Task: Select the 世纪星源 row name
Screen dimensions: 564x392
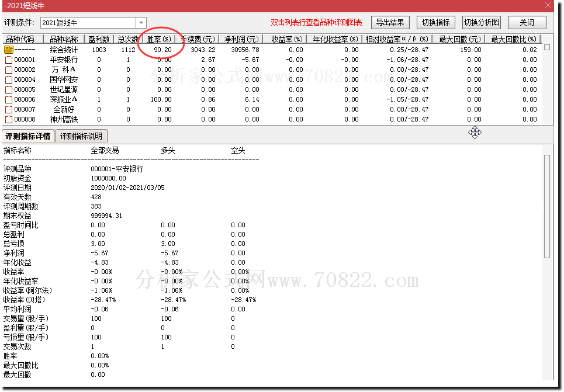Action: pyautogui.click(x=64, y=89)
